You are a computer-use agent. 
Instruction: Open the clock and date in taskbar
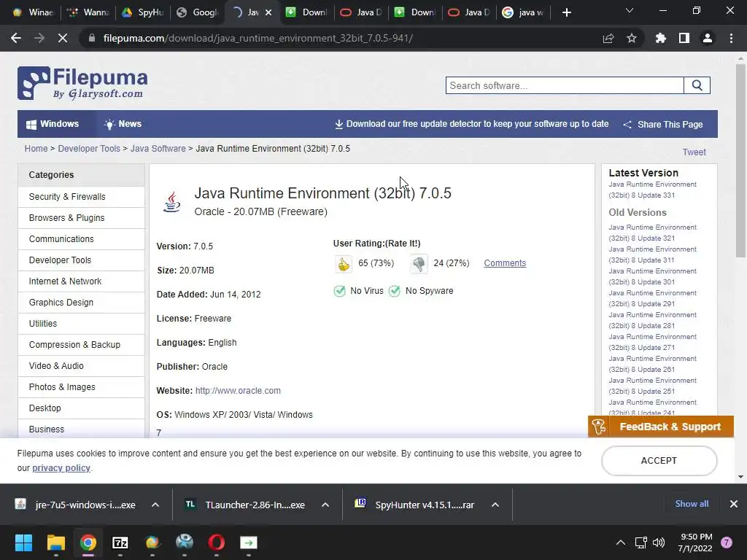(x=696, y=542)
